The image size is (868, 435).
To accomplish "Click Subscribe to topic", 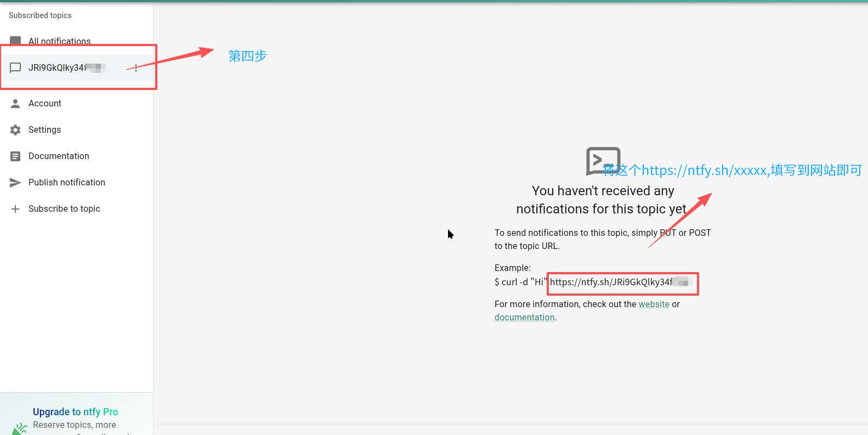I will [x=77, y=208].
